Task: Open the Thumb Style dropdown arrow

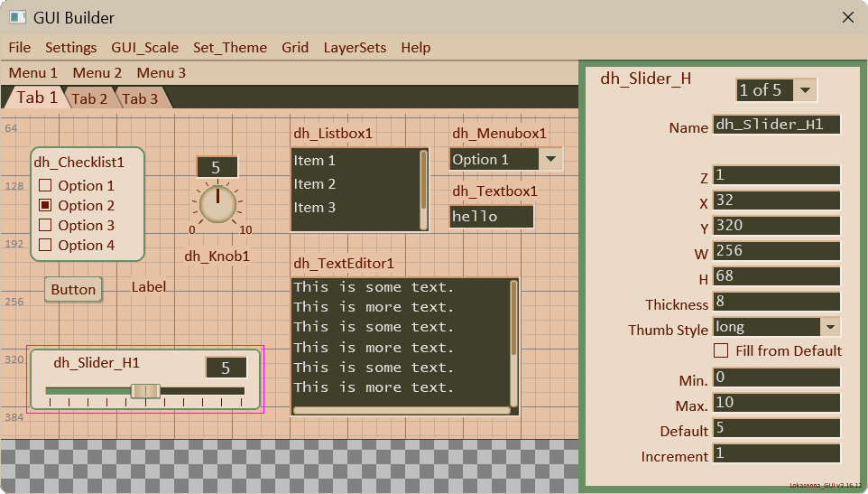Action: [x=830, y=327]
